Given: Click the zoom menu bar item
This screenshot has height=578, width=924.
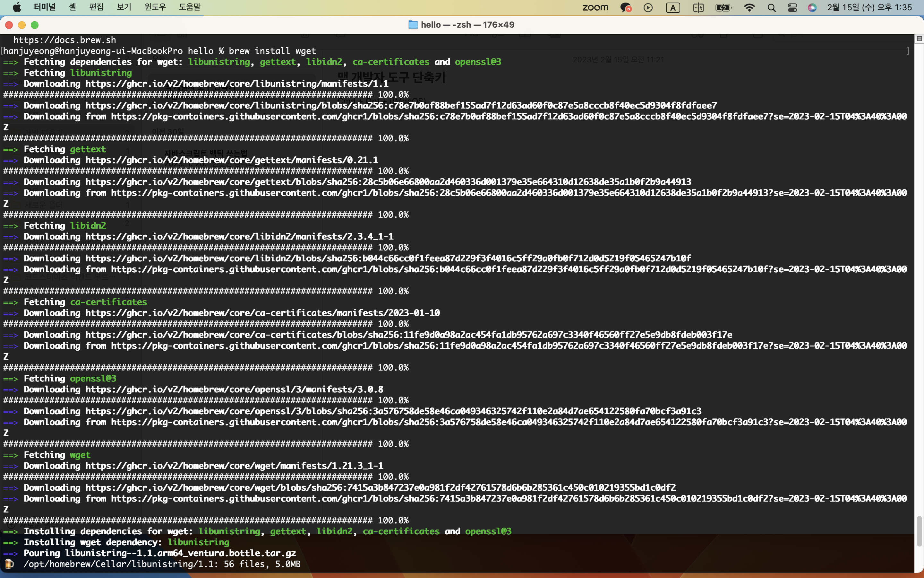Looking at the screenshot, I should 595,7.
